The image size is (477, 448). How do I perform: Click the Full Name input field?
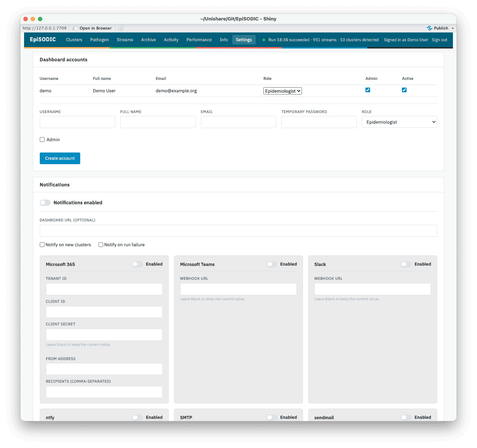tap(158, 122)
